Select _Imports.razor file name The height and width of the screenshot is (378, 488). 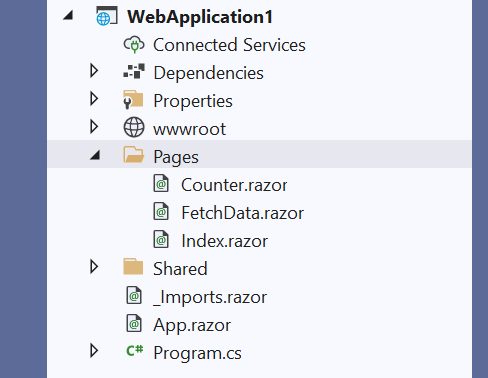coord(210,297)
